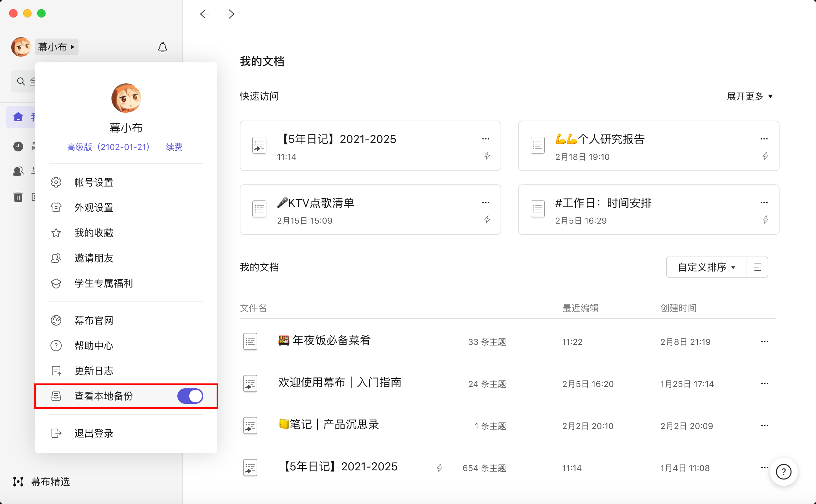Go forward with the right arrow

coord(230,14)
